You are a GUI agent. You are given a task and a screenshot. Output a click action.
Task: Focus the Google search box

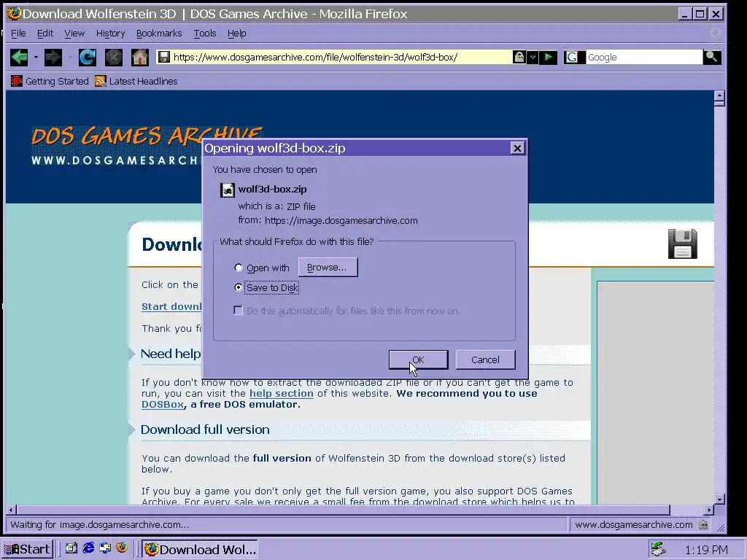(643, 57)
